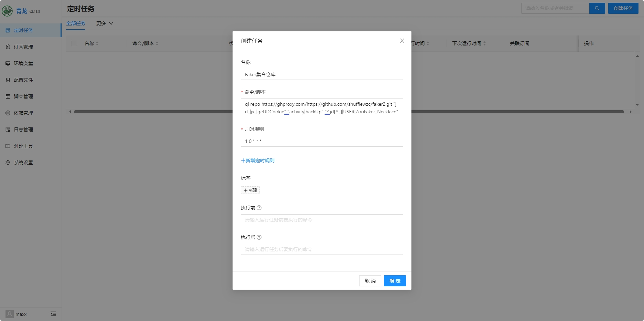Click the 定时规则 input field
The height and width of the screenshot is (321, 644).
coord(322,141)
